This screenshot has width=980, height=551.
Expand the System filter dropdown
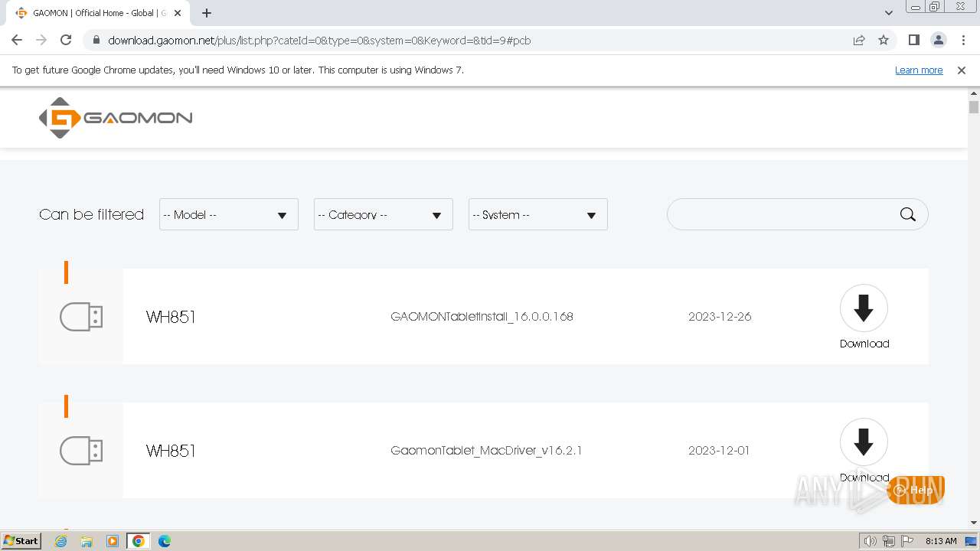click(538, 214)
